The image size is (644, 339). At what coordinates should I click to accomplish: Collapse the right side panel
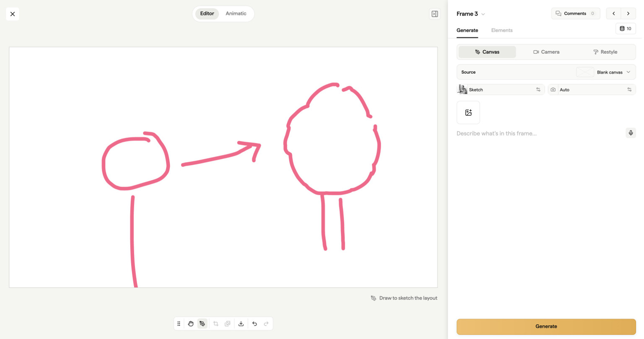coord(435,14)
